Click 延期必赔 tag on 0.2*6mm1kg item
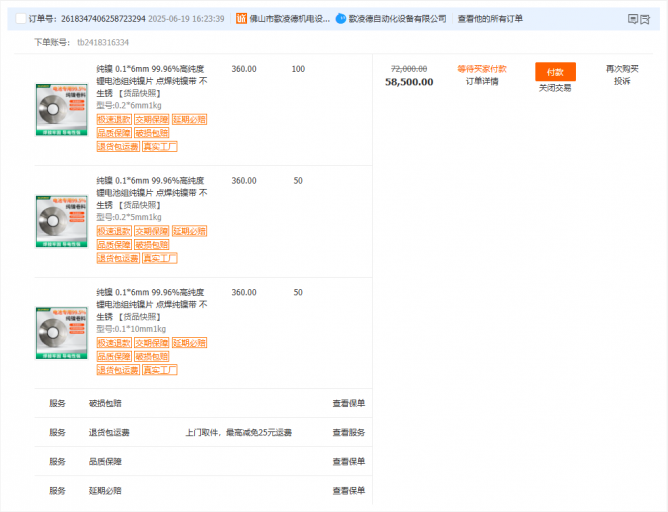This screenshot has width=668, height=512. click(x=190, y=119)
